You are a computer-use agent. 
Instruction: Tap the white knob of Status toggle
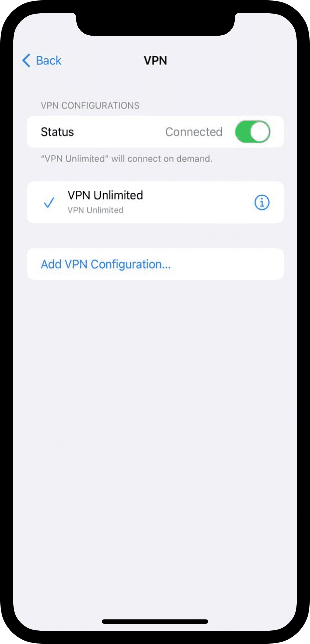pyautogui.click(x=259, y=132)
